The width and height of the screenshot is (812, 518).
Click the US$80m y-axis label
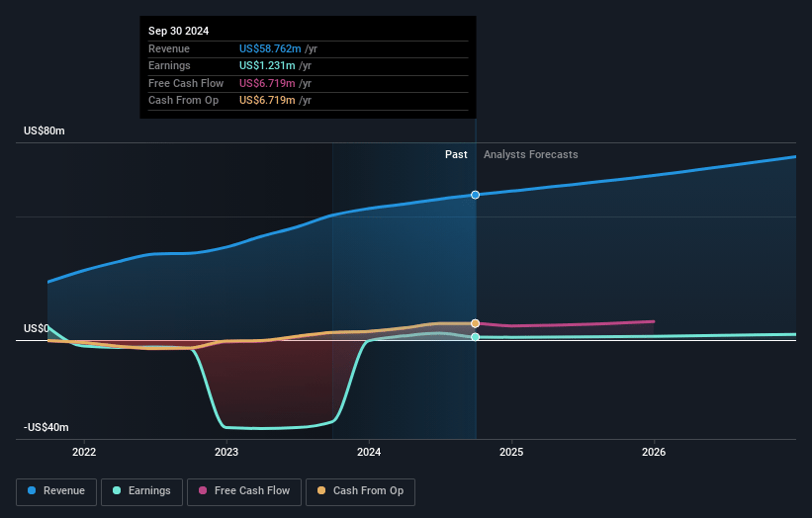coord(45,130)
